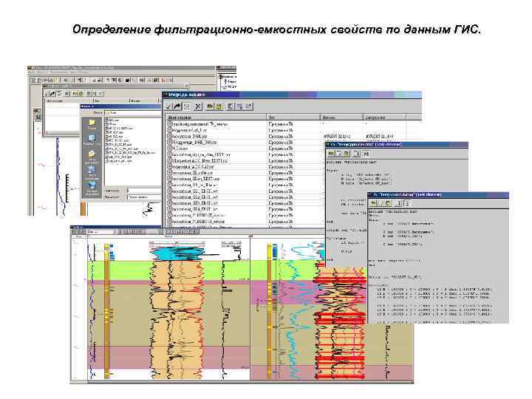Click the open-folder icon in task queue toolbar

click(x=210, y=106)
